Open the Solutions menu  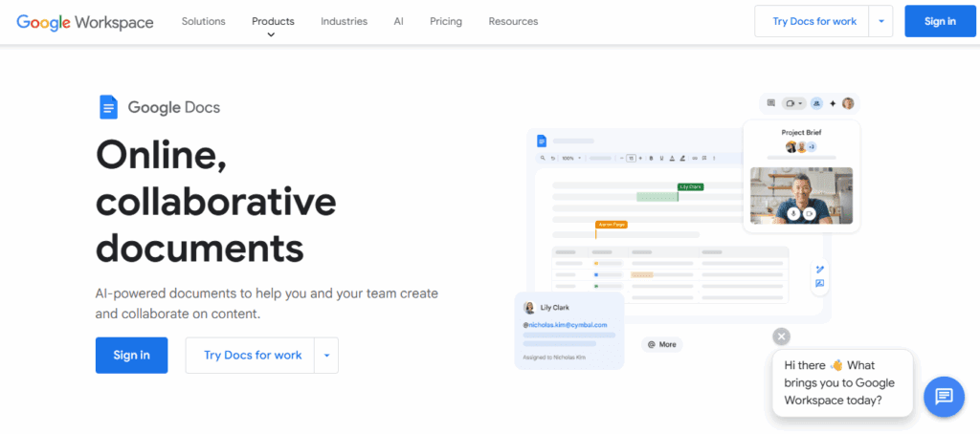(203, 21)
